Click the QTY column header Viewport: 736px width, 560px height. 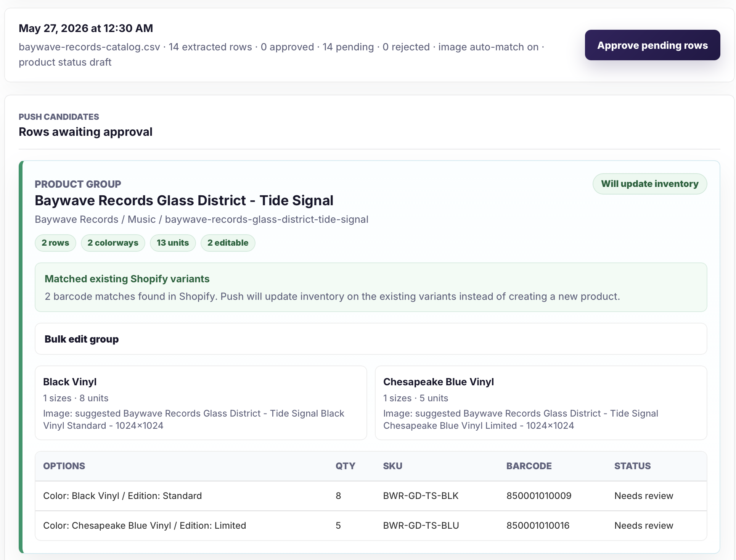point(345,466)
